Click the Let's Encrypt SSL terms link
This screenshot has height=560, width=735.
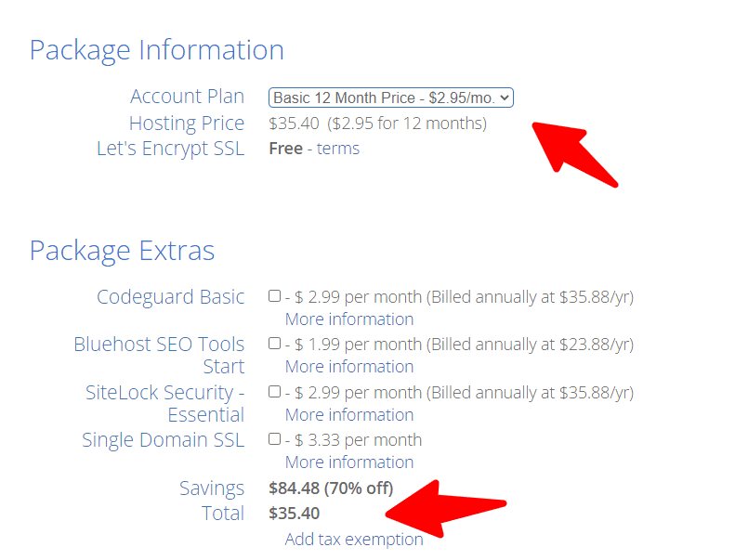(x=338, y=149)
